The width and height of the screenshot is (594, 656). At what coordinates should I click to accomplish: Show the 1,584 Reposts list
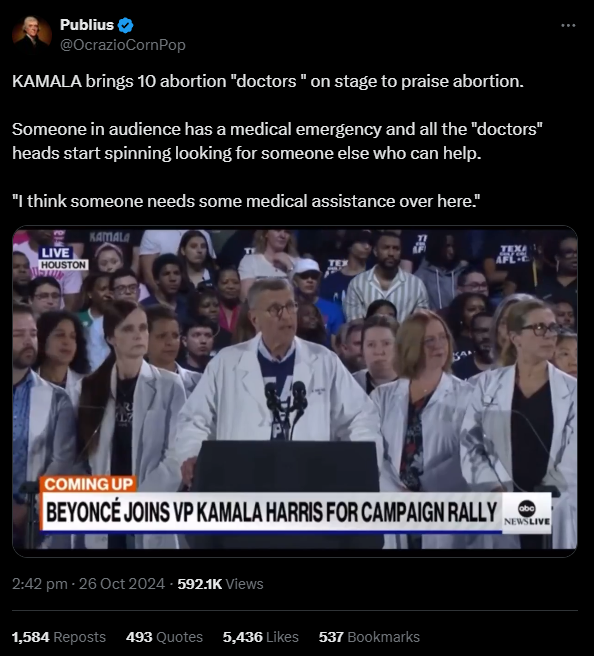pos(59,637)
